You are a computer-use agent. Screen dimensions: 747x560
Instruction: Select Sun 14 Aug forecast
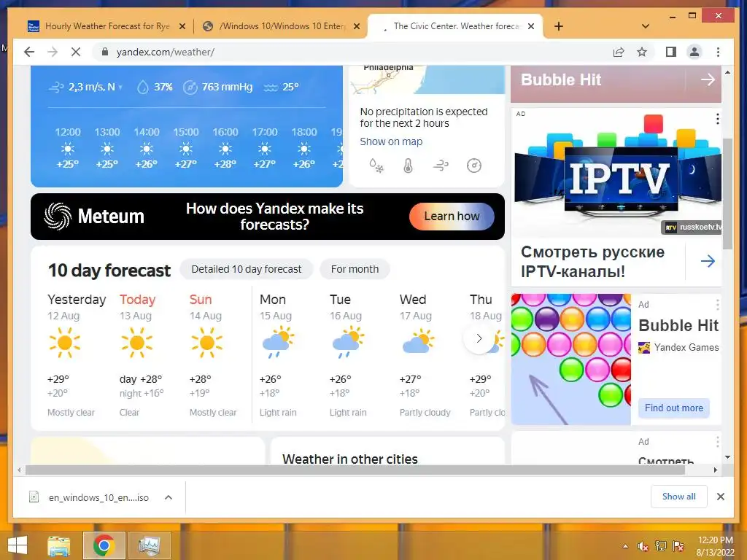tap(213, 355)
